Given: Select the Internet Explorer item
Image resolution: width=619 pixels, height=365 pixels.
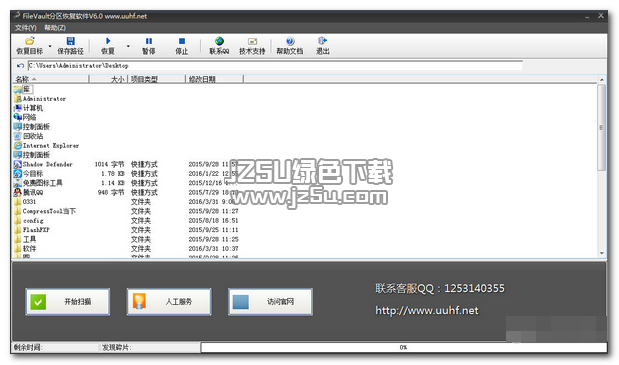Looking at the screenshot, I should point(46,146).
